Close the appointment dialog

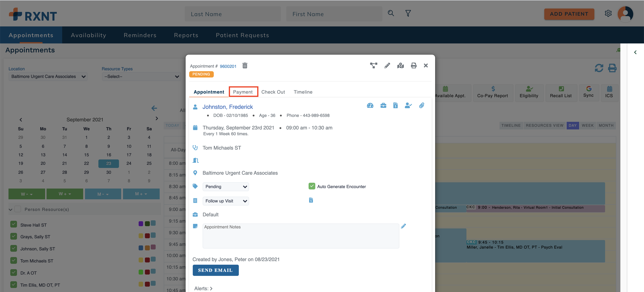pyautogui.click(x=426, y=66)
